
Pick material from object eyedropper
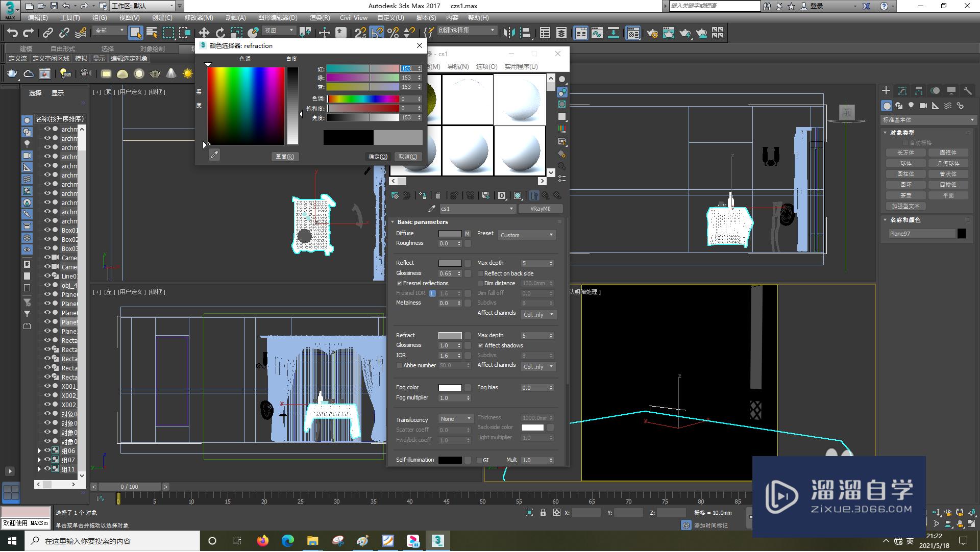pos(432,209)
